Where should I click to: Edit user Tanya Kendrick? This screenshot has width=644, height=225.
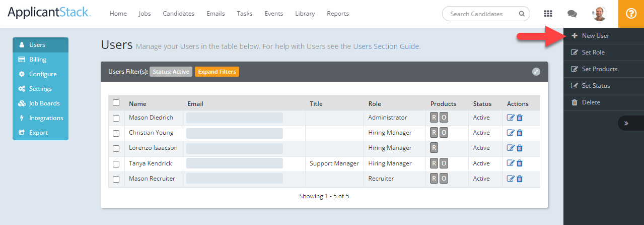coord(511,163)
